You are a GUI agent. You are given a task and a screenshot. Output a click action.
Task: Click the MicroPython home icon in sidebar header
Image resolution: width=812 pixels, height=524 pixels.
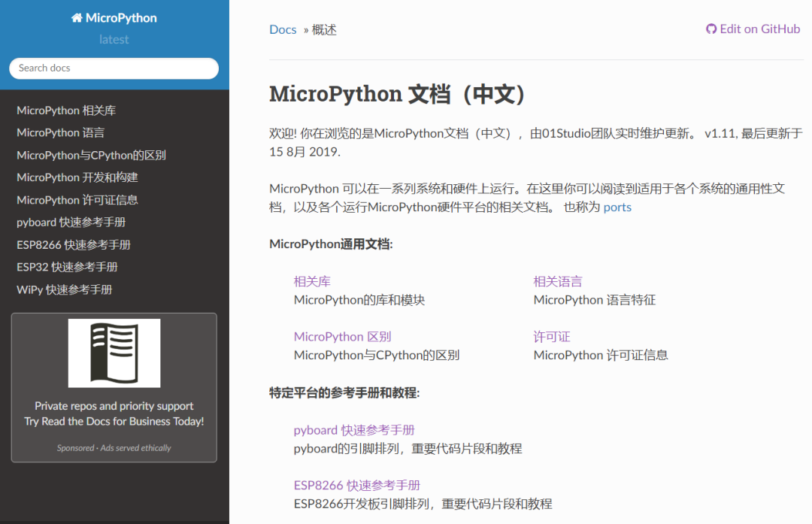(113, 17)
